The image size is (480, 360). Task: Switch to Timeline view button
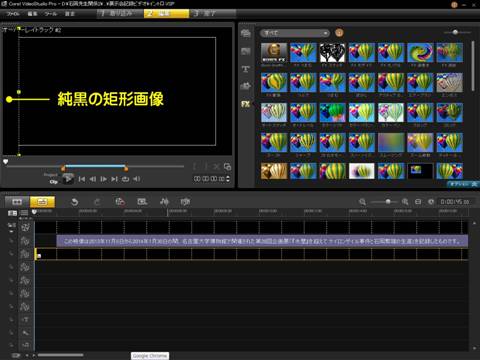click(x=42, y=202)
